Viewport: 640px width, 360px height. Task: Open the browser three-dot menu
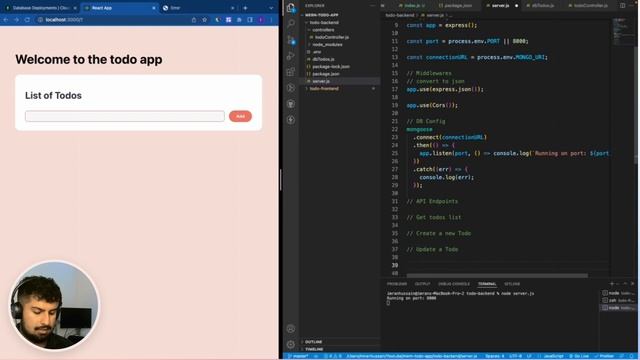pos(271,20)
